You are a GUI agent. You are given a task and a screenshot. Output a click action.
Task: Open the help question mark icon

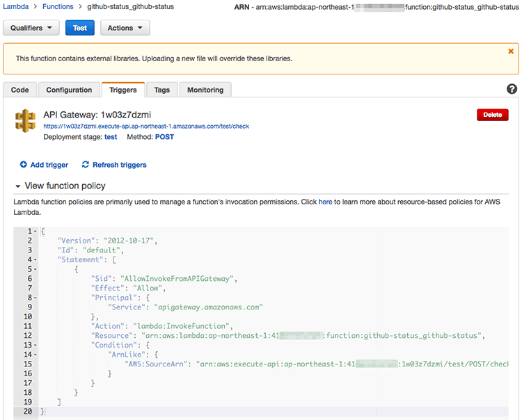[512, 89]
